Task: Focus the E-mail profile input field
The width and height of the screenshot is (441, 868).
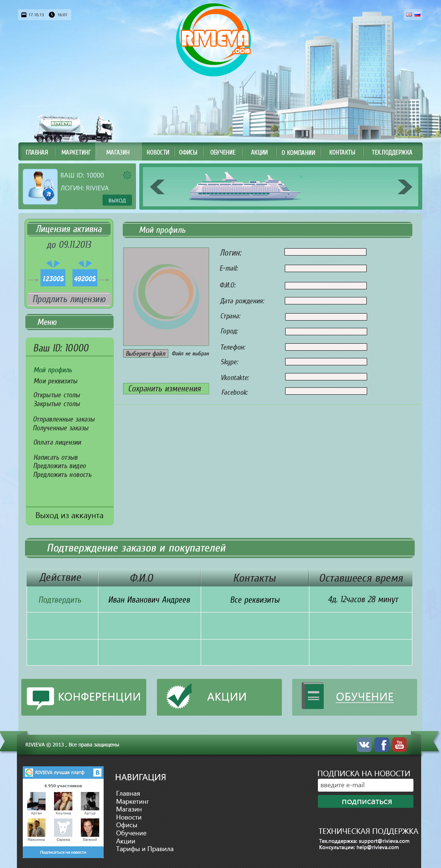Action: pos(326,268)
